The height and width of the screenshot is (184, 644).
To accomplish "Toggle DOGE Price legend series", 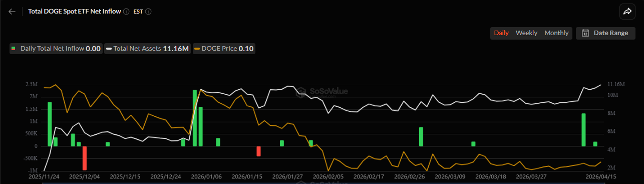I will 224,49.
